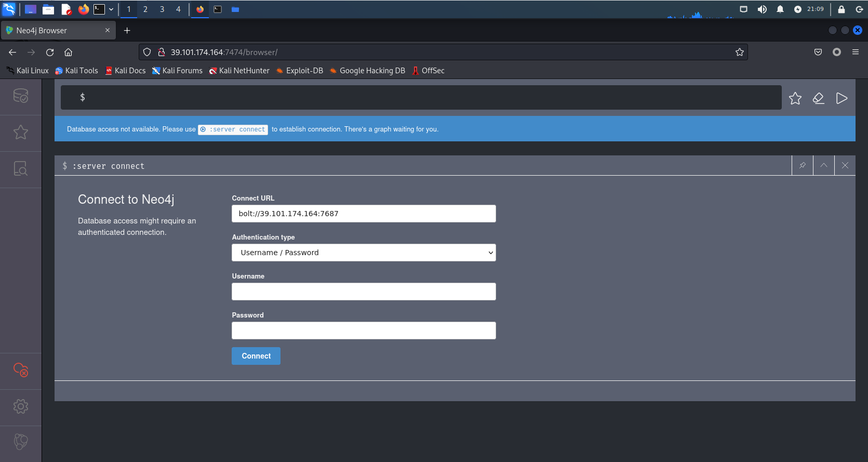Select the Neo4j Browser tab
The width and height of the screenshot is (868, 462).
click(58, 31)
